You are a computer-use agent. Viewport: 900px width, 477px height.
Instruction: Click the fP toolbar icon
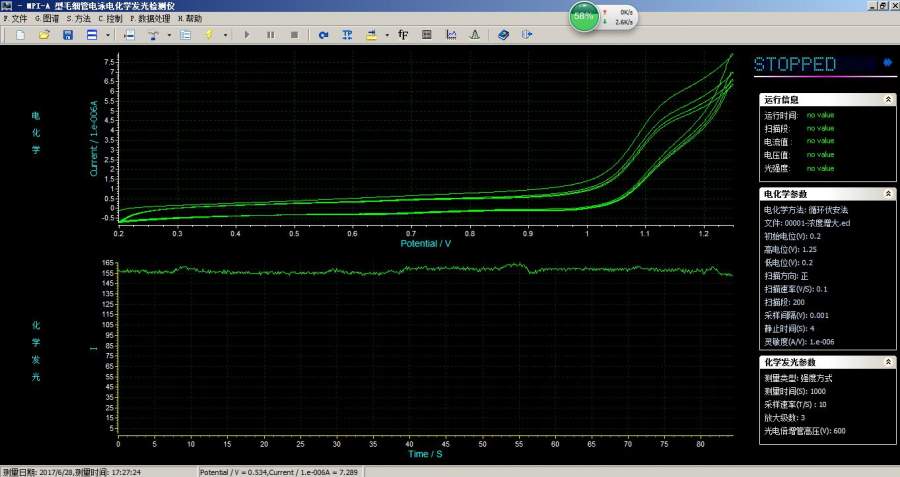[x=402, y=35]
